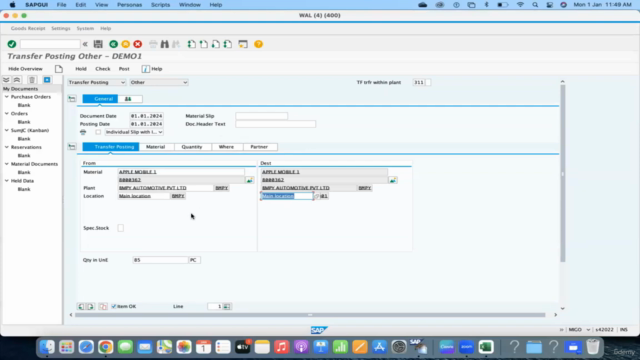This screenshot has height=360, width=640.
Task: Click the First Page icon
Action: [191, 44]
